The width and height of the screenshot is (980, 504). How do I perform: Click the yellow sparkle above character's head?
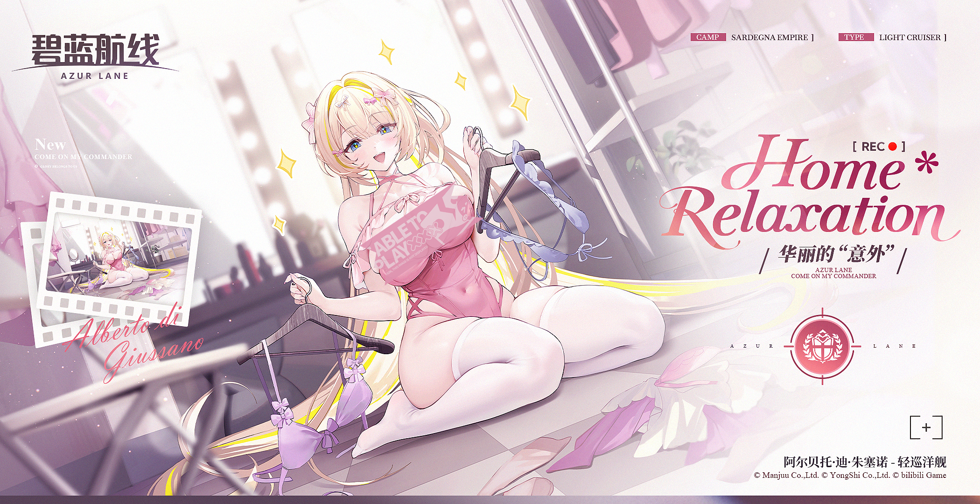tap(386, 51)
